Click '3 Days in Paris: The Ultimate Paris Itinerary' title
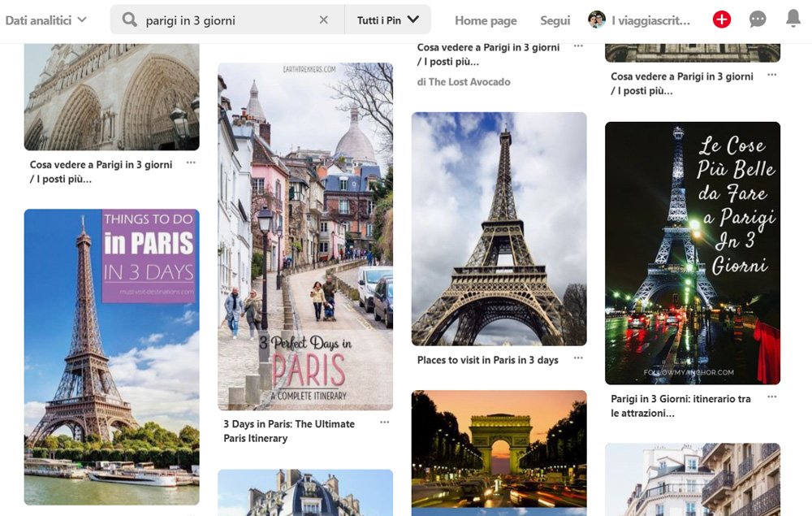Viewport: 812px width, 516px height. [289, 431]
